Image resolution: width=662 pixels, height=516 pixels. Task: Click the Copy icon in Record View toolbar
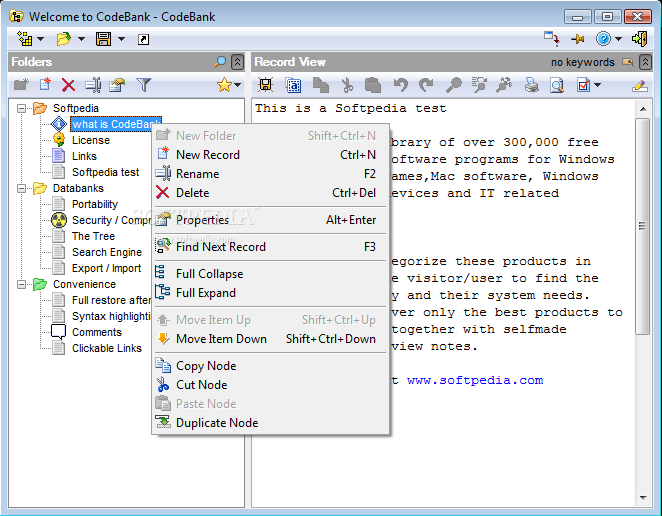321,85
